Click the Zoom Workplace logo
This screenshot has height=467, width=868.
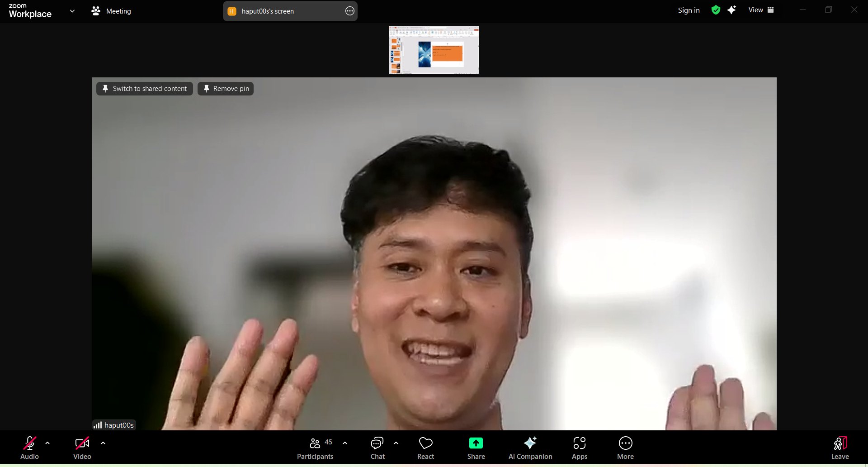point(30,10)
